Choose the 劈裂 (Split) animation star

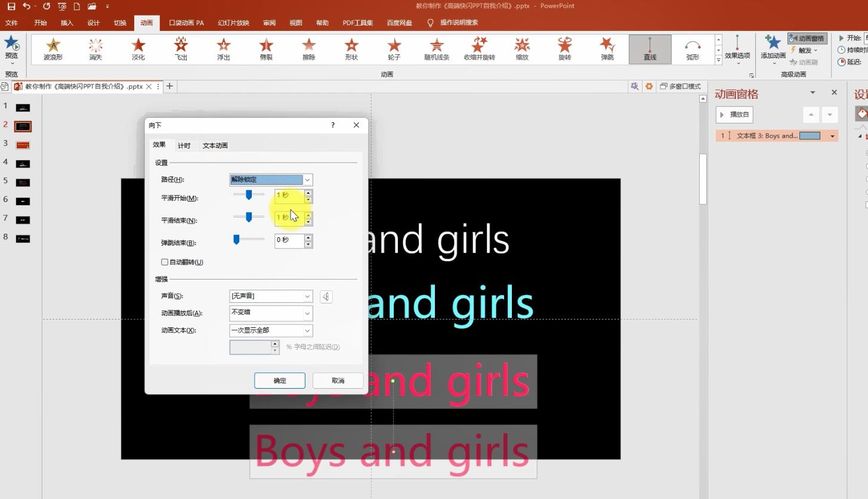coord(266,48)
